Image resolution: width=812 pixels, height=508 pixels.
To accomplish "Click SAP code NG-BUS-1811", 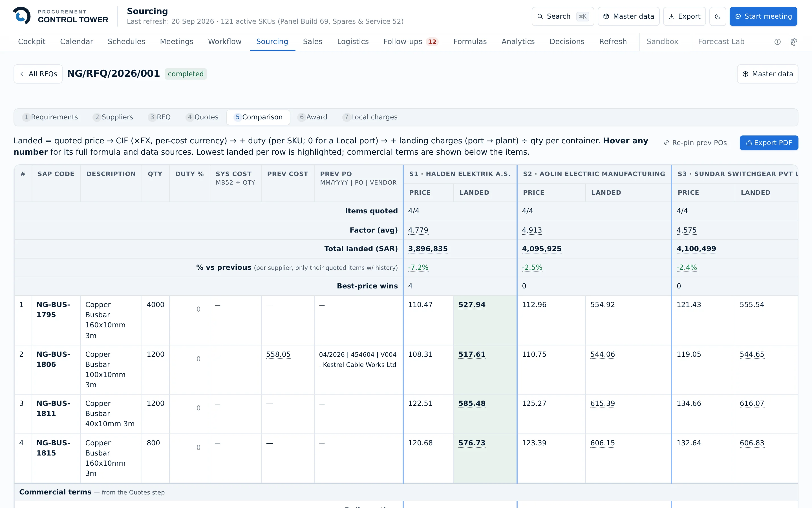I will [53, 409].
